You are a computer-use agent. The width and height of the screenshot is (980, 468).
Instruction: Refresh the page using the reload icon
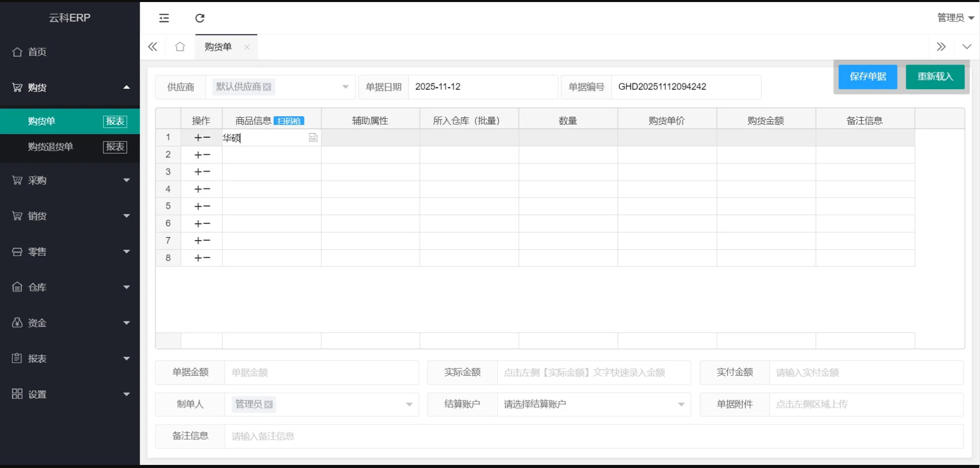(x=199, y=18)
